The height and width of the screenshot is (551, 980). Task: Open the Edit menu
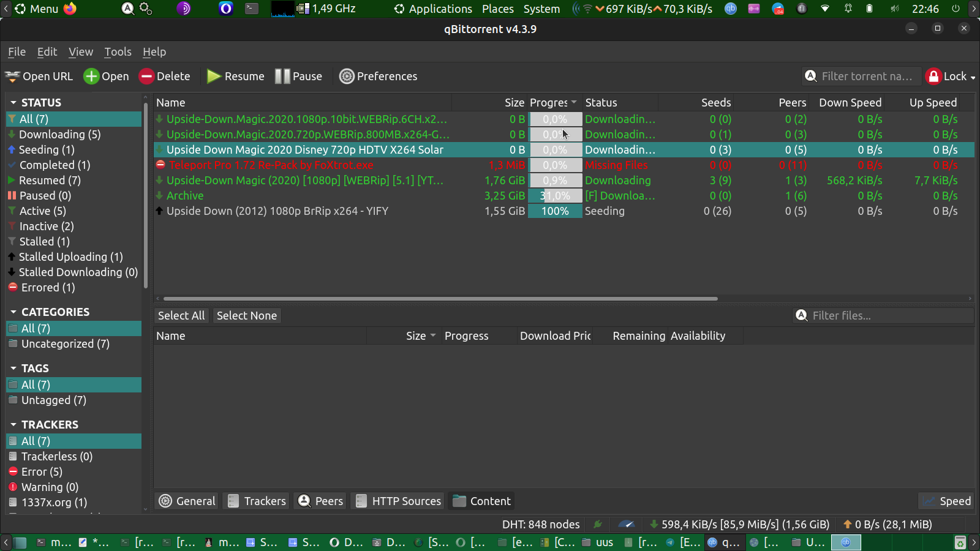47,52
